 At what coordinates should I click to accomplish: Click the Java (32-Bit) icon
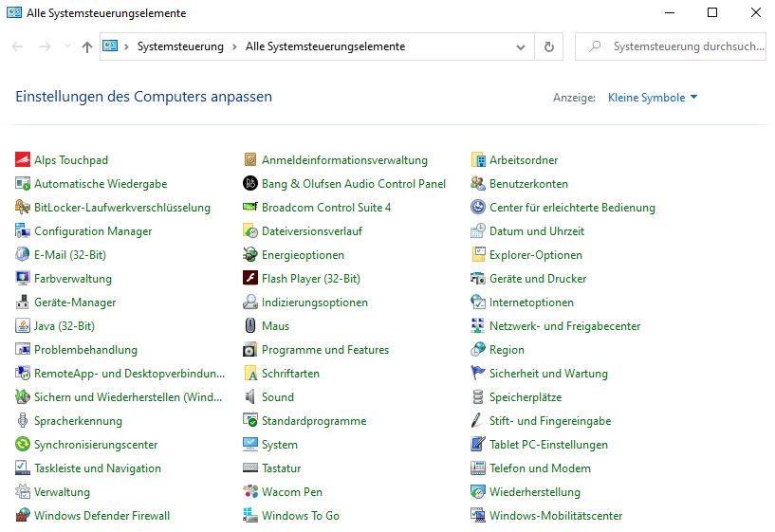coord(23,326)
